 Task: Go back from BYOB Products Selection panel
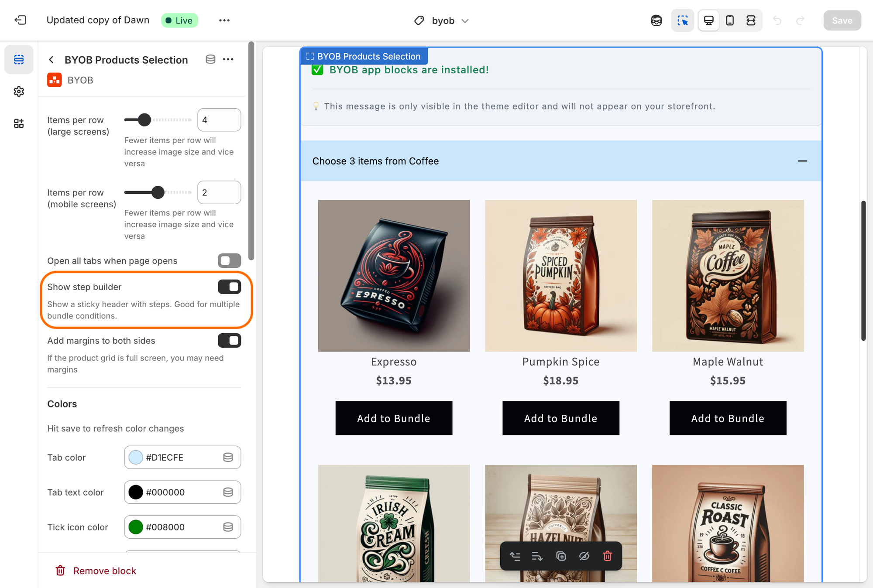[x=52, y=60]
